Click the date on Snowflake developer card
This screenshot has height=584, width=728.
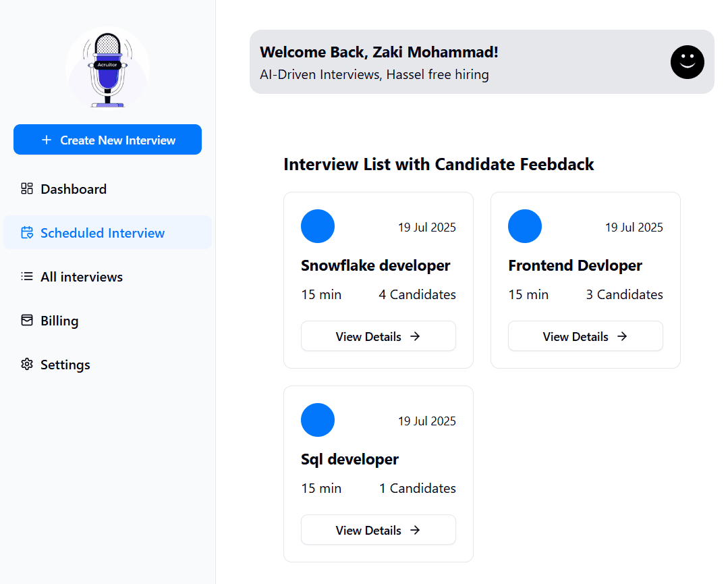(426, 228)
